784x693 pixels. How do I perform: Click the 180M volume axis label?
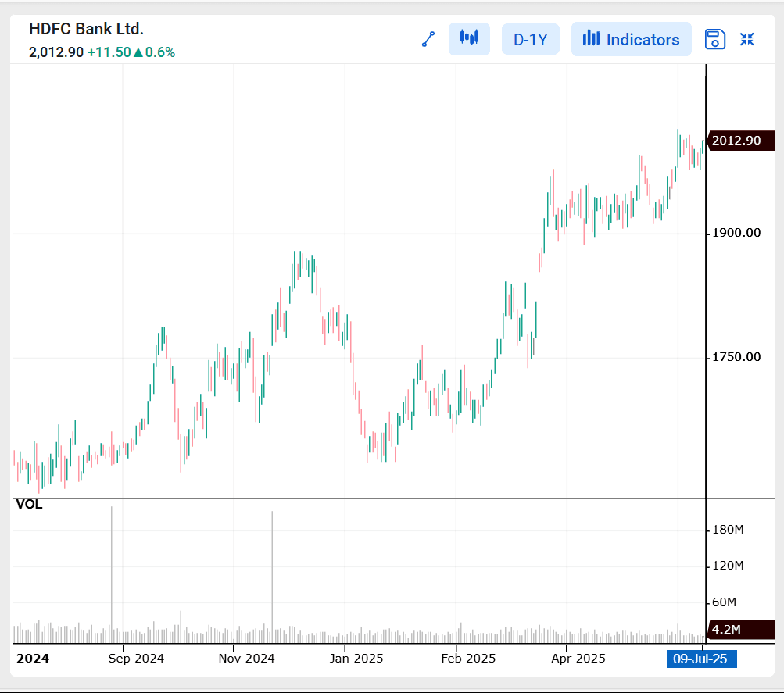[728, 530]
